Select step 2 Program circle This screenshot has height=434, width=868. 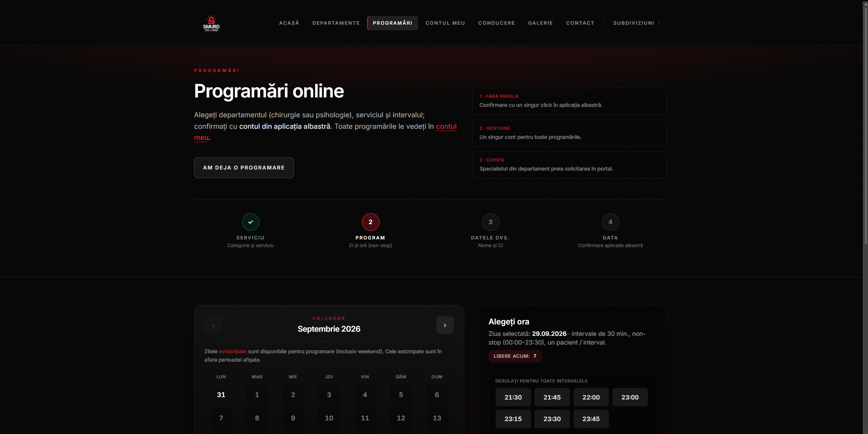point(370,222)
